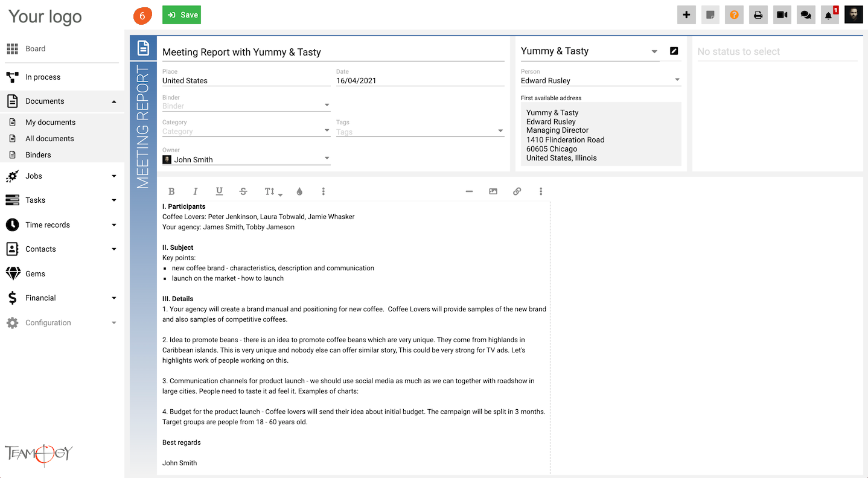Insert an image in the editor
Image resolution: width=868 pixels, height=478 pixels.
point(493,191)
